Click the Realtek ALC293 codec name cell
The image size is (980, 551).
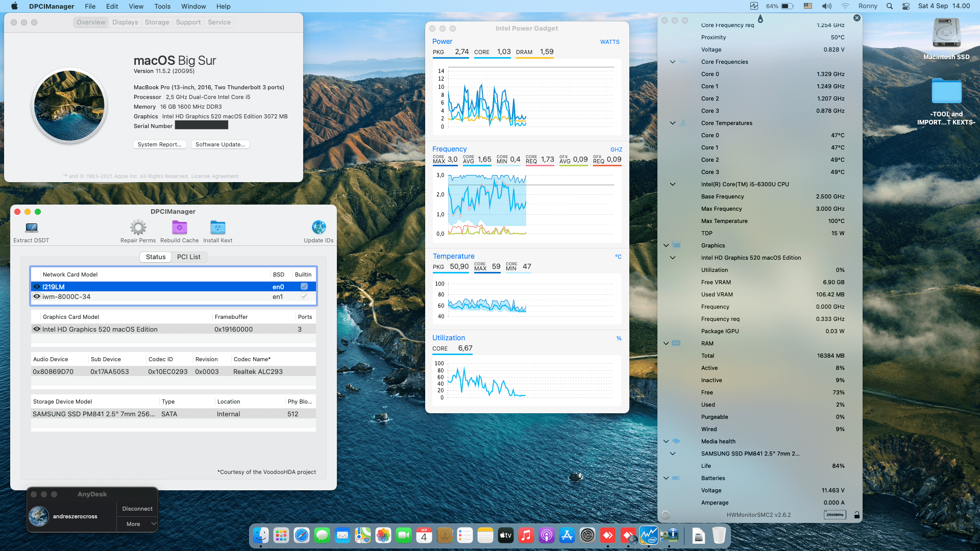pyautogui.click(x=258, y=371)
